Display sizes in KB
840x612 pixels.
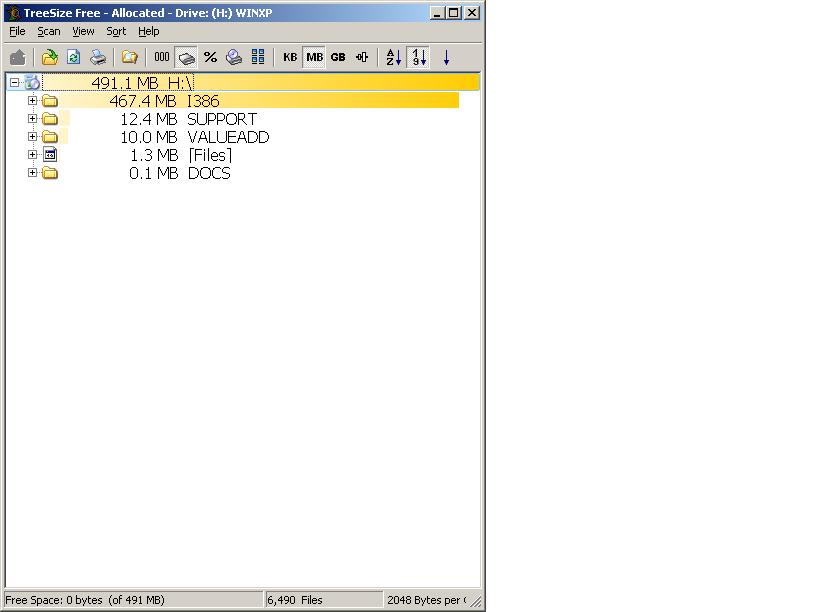pyautogui.click(x=290, y=57)
